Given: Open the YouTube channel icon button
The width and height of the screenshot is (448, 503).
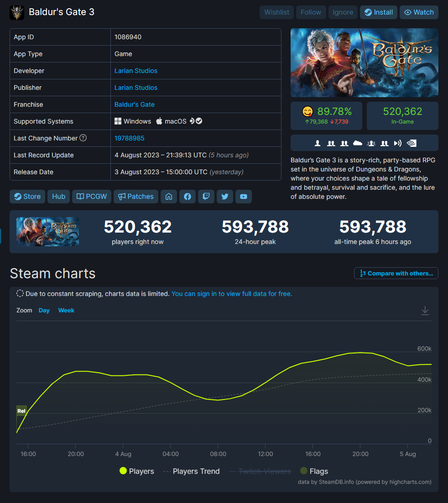Looking at the screenshot, I should tap(244, 197).
